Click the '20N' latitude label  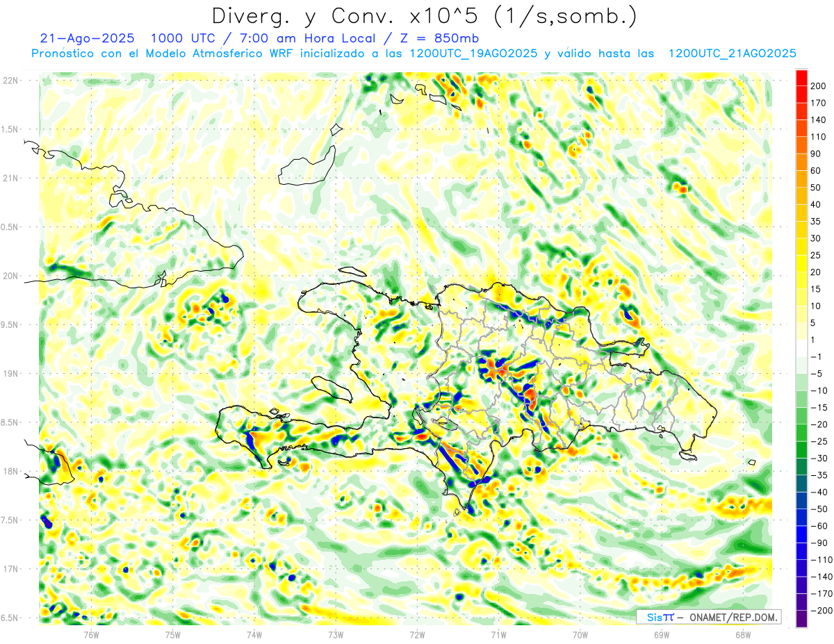[10, 276]
